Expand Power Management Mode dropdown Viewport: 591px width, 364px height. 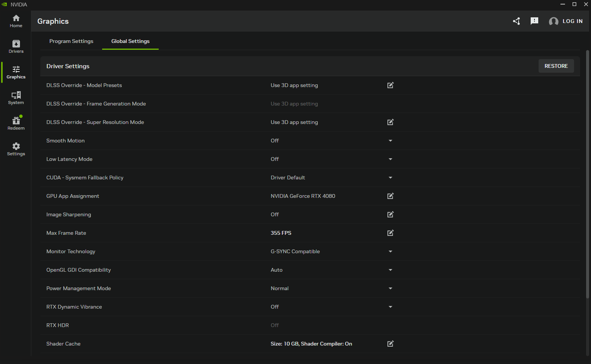click(x=390, y=288)
